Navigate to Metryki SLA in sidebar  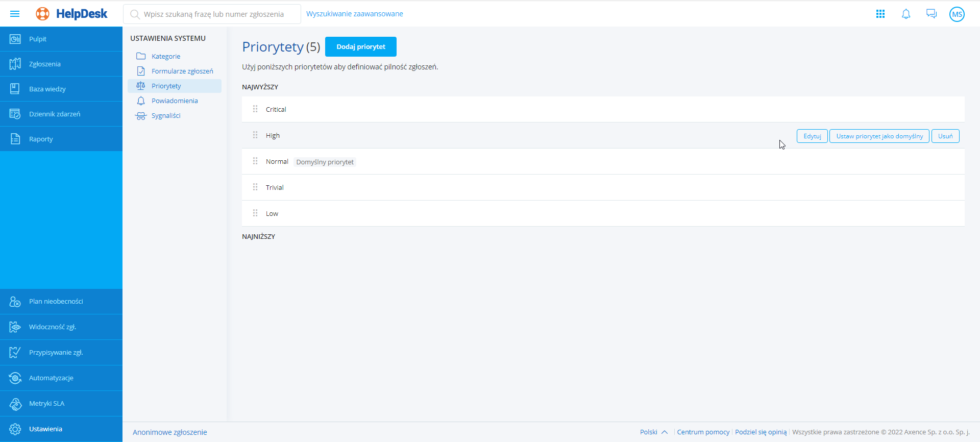[x=47, y=404]
